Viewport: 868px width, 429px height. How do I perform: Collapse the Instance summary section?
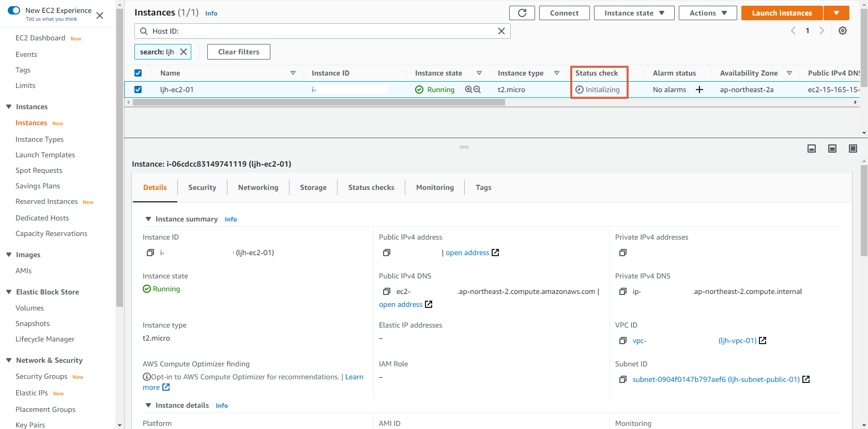148,219
